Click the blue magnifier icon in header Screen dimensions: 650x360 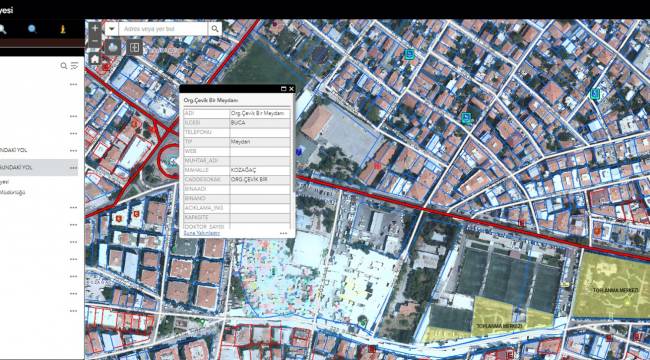[32, 29]
